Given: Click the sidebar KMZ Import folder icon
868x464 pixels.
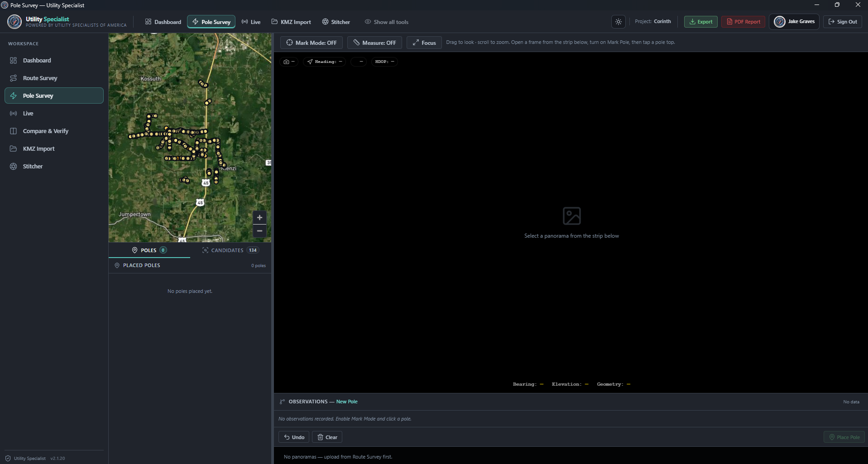Looking at the screenshot, I should coord(14,148).
